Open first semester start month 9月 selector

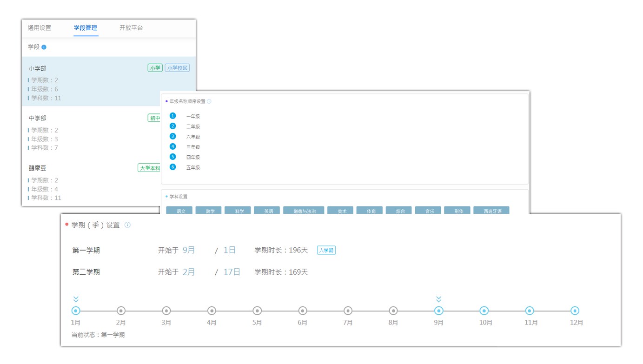pyautogui.click(x=189, y=250)
